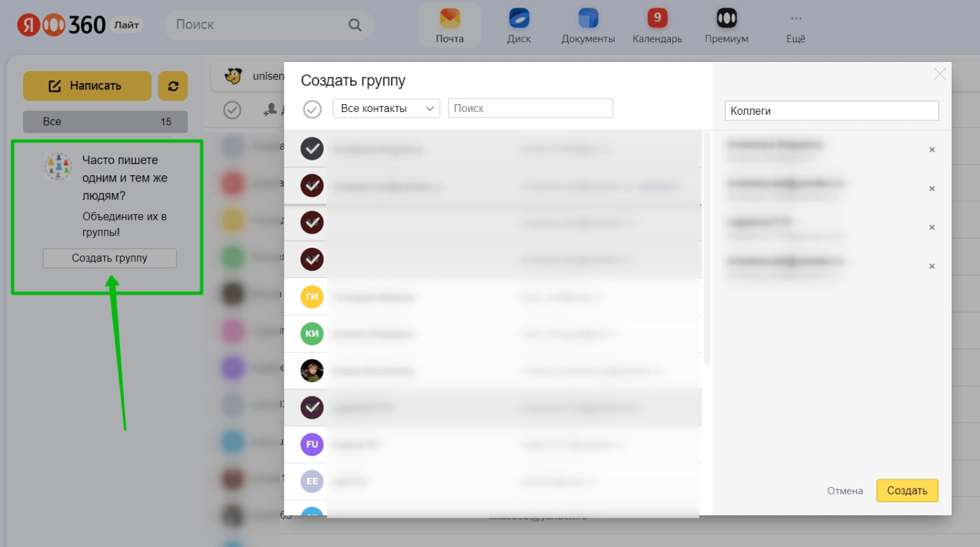Open Диск cloud storage
The width and height of the screenshot is (980, 547).
(519, 25)
